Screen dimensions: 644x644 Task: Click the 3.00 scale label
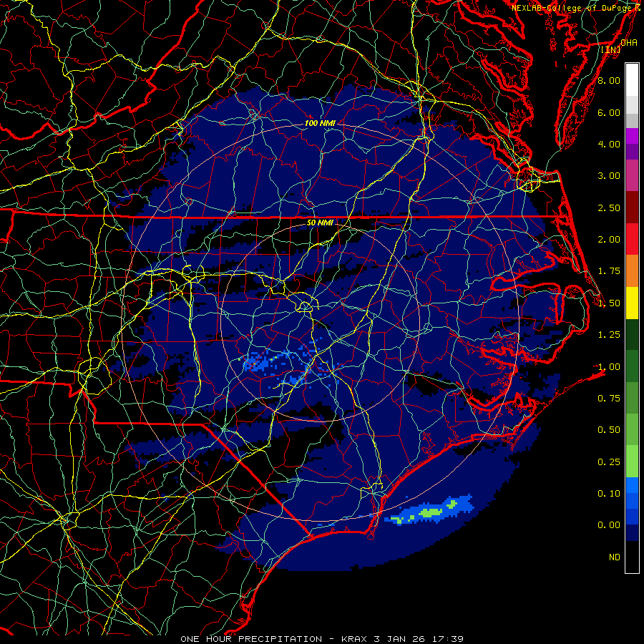click(x=609, y=176)
